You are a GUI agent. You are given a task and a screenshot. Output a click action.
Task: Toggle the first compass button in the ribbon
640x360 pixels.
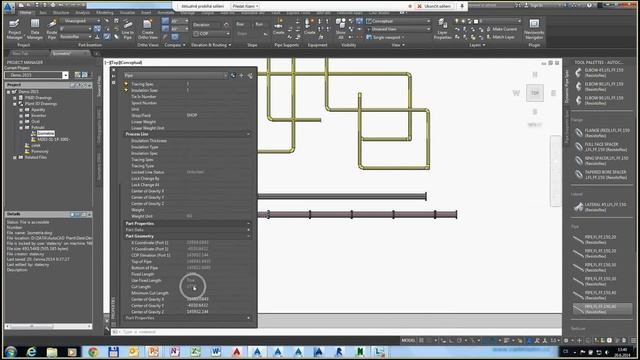point(165,21)
